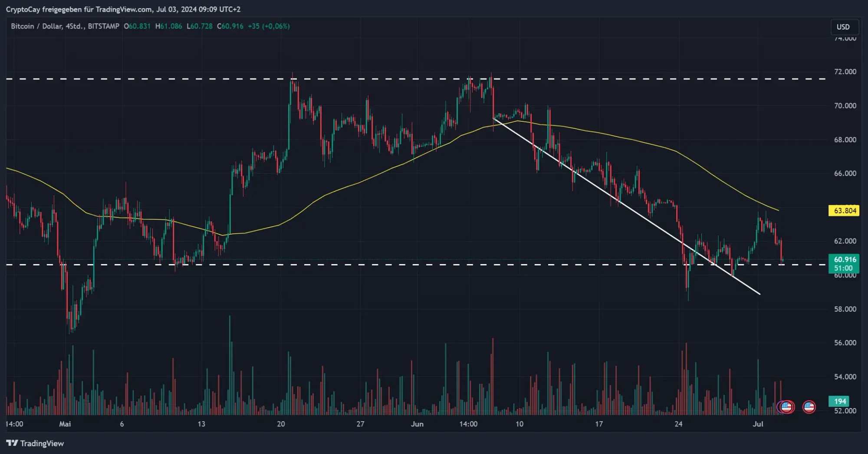The width and height of the screenshot is (868, 454).
Task: Click the 24 date label on time axis
Action: click(x=678, y=424)
